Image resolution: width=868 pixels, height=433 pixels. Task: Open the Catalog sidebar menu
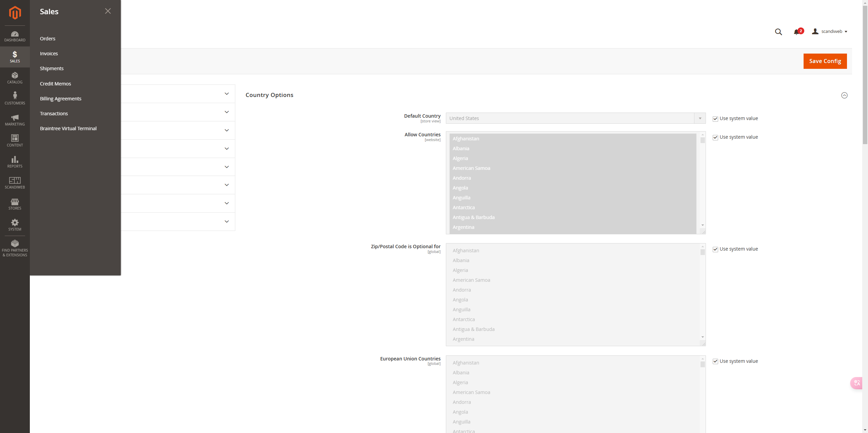[x=15, y=78]
